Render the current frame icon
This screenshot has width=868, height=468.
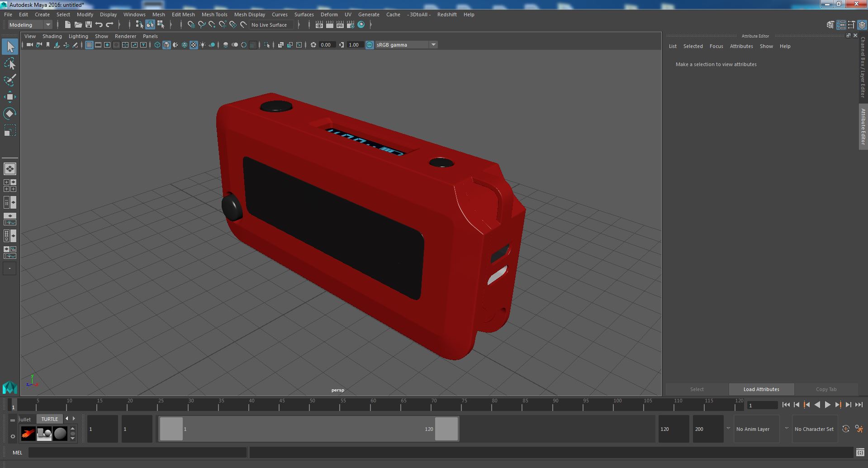point(330,25)
